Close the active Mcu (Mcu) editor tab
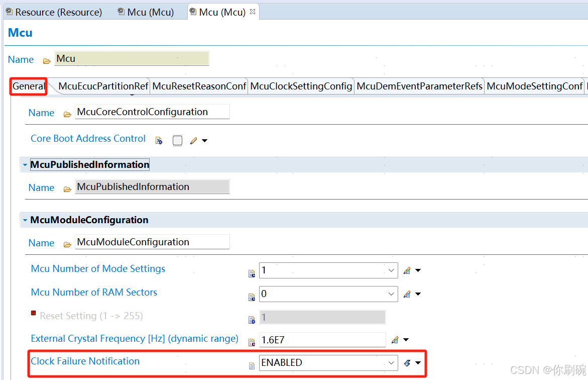 253,12
